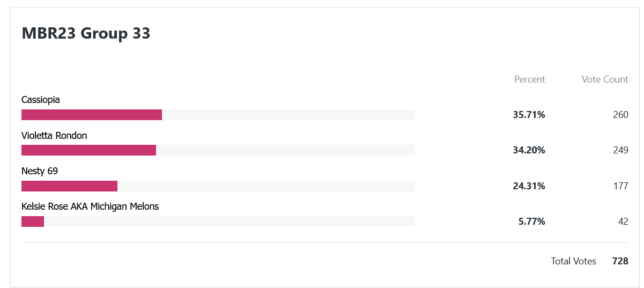Select the 24.31% percentage value
The width and height of the screenshot is (644, 288).
coord(529,186)
